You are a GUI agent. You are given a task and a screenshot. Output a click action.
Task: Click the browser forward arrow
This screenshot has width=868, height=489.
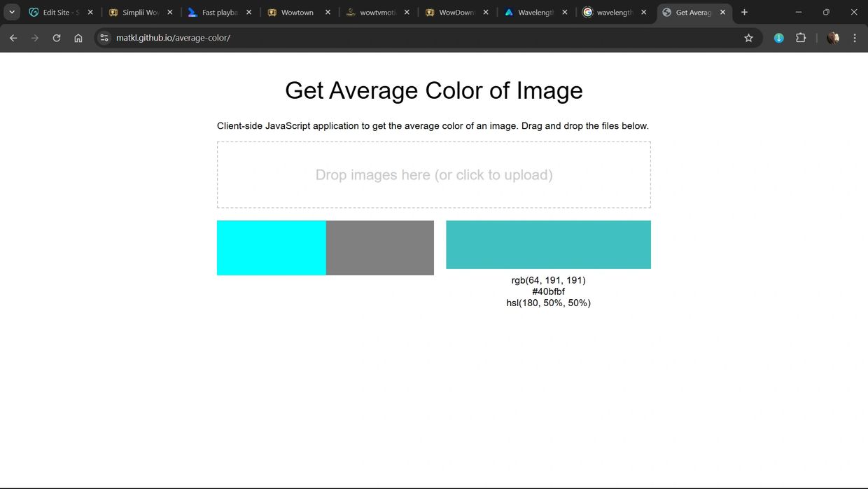tap(34, 38)
